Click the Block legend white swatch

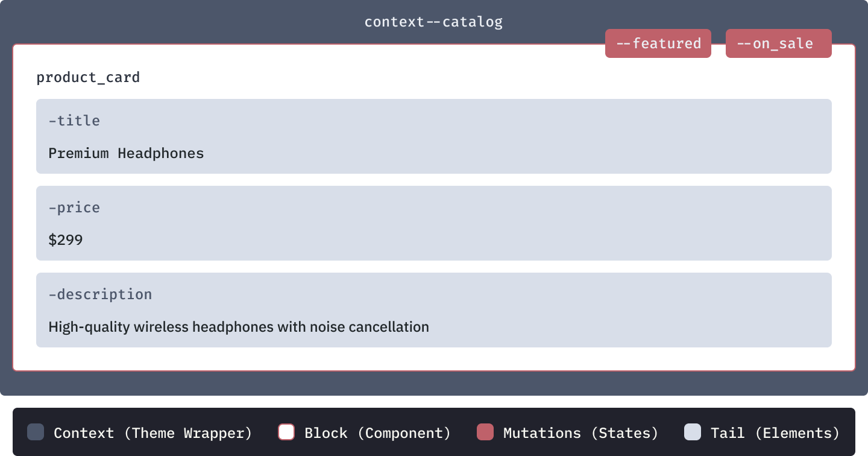286,432
